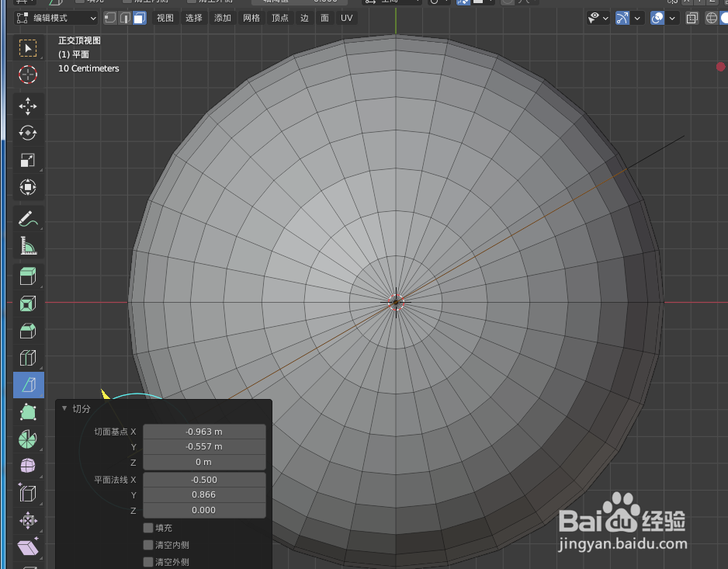Select the Scale tool
The image size is (728, 569).
click(28, 160)
